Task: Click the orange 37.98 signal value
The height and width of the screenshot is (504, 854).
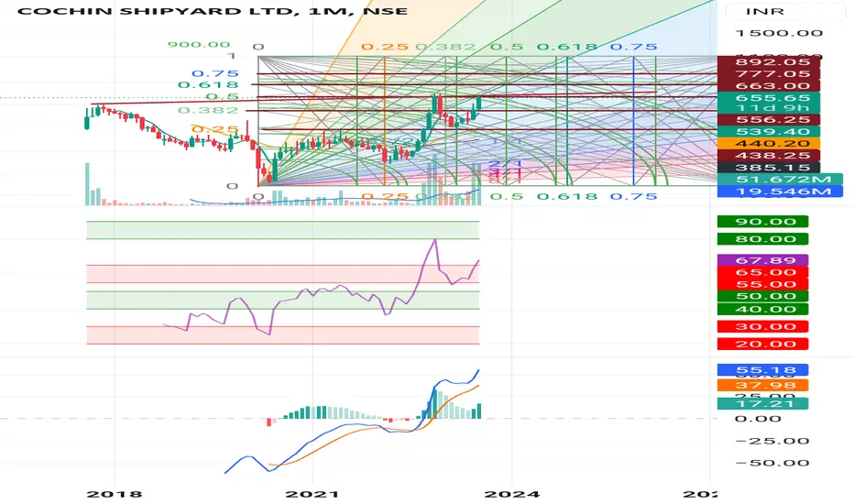Action: click(762, 385)
